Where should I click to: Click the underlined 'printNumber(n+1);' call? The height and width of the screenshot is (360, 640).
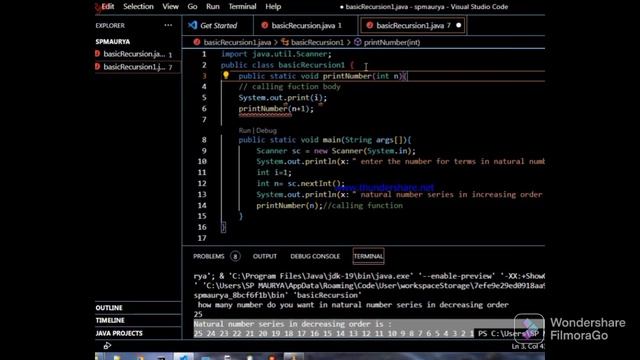point(276,109)
